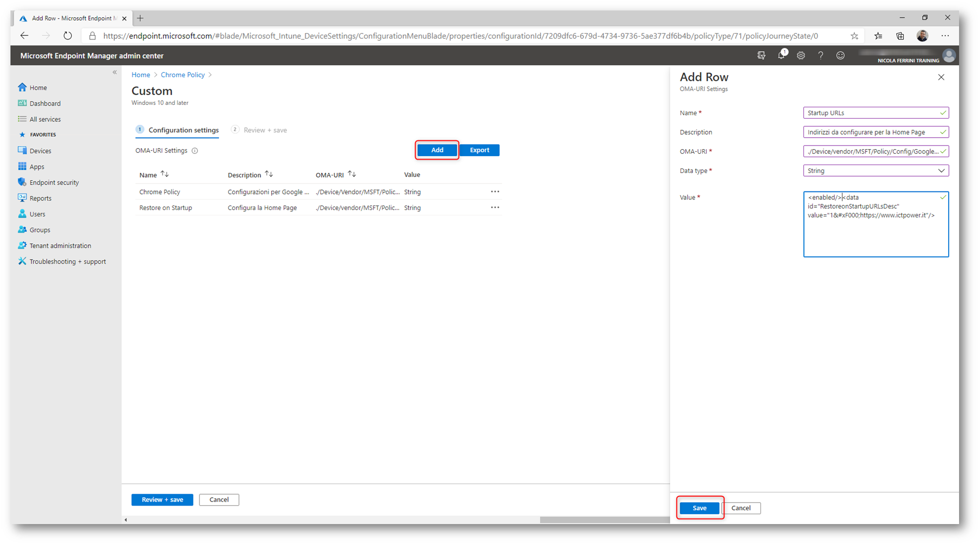Click the Name field Startup URLs
Image resolution: width=980 pixels, height=545 pixels.
tap(876, 113)
